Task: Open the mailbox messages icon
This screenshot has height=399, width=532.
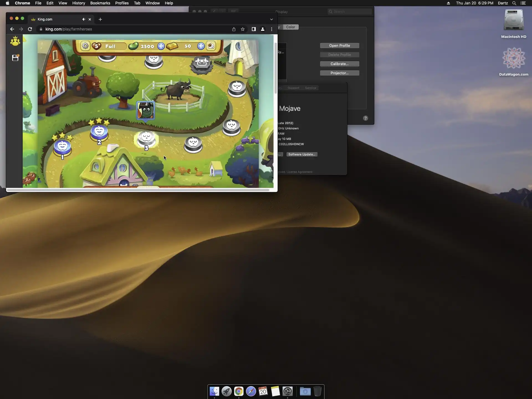Action: 211,46
